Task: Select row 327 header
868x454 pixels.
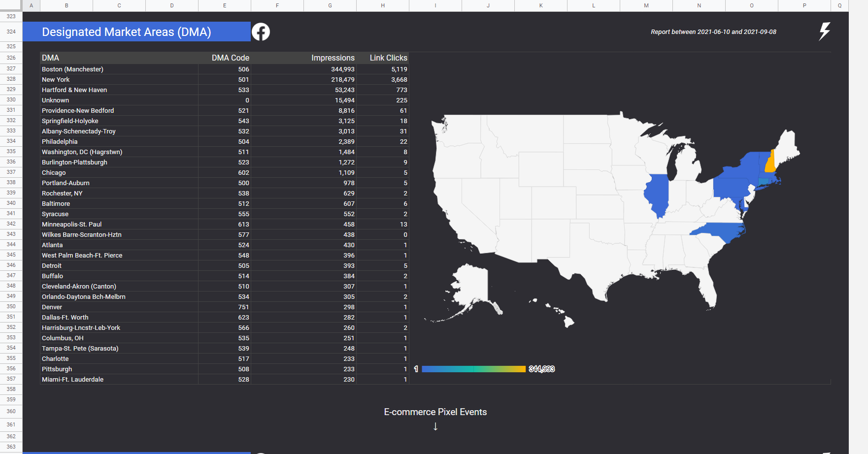Action: (x=11, y=69)
